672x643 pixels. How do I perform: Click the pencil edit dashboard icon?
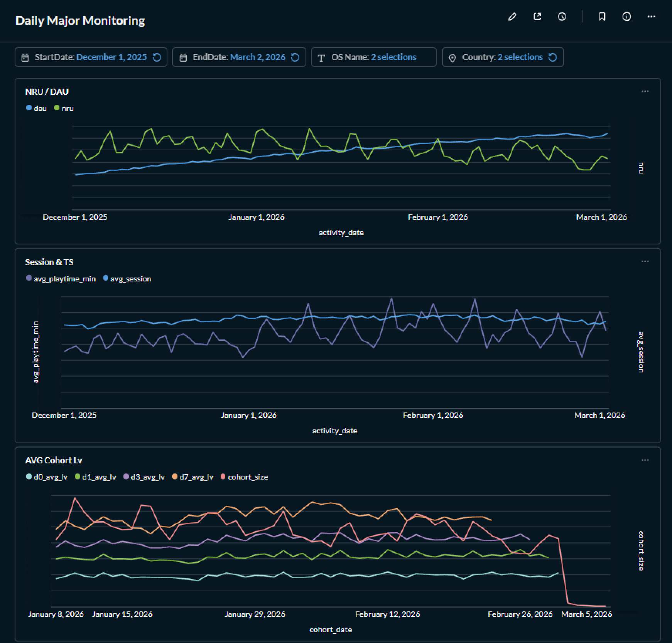coord(512,17)
